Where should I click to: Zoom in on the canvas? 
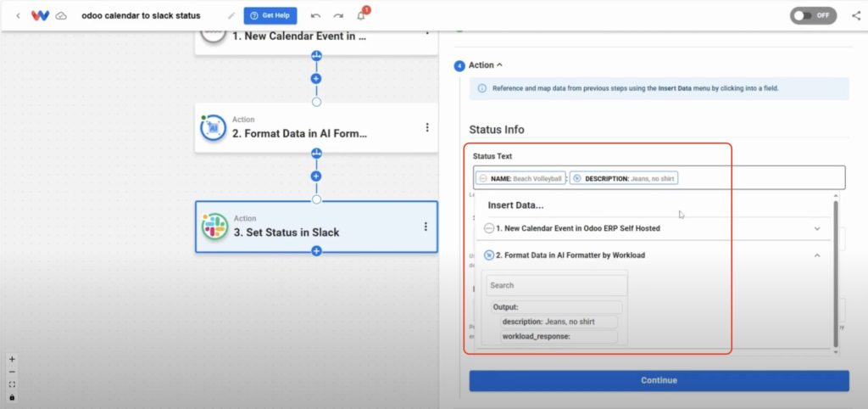pos(12,359)
